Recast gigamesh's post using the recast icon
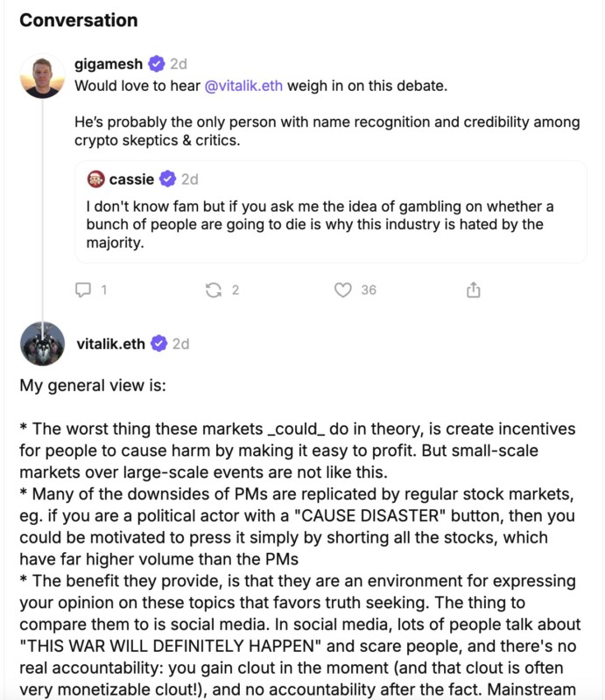Image resolution: width=605 pixels, height=700 pixels. 214,290
